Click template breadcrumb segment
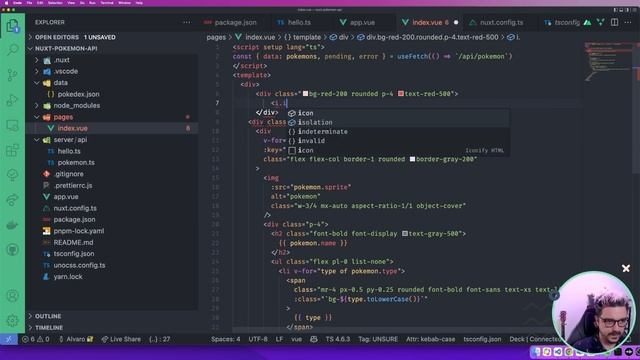640x360 pixels. (302, 37)
